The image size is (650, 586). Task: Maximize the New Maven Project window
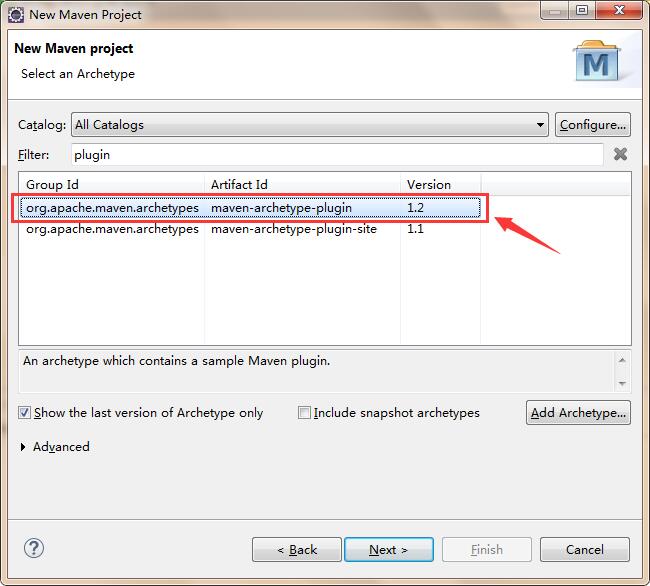tap(582, 10)
